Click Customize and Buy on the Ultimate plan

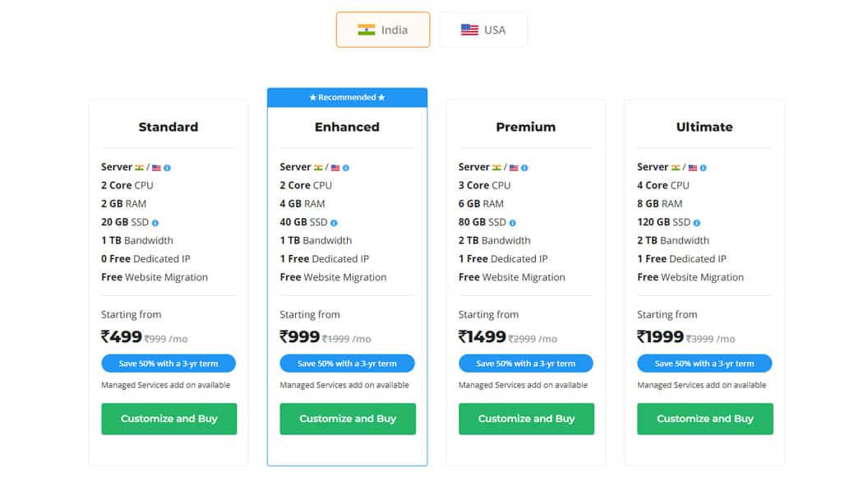pos(704,419)
